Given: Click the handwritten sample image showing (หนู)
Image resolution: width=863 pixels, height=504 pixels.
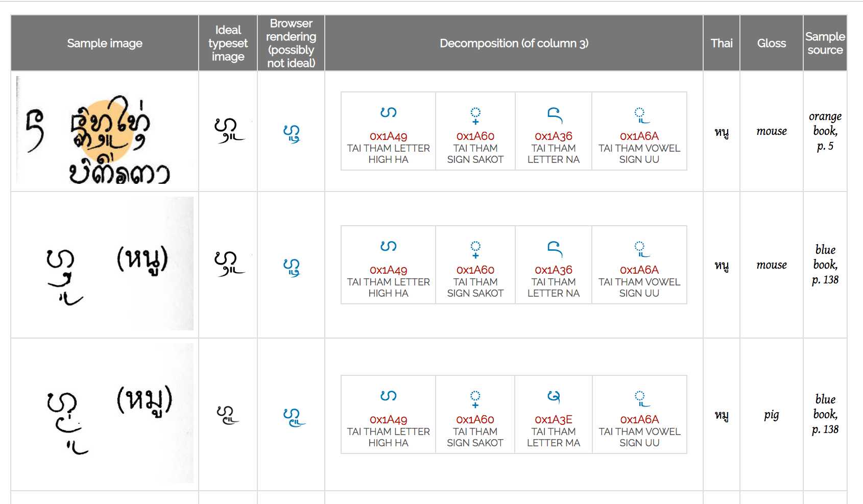Looking at the screenshot, I should click(105, 264).
